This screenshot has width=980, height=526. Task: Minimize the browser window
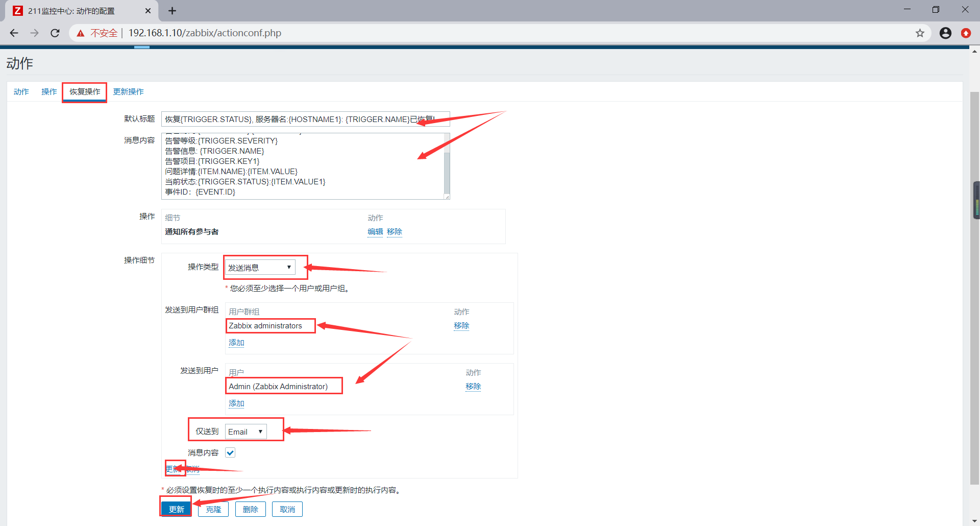tap(907, 9)
